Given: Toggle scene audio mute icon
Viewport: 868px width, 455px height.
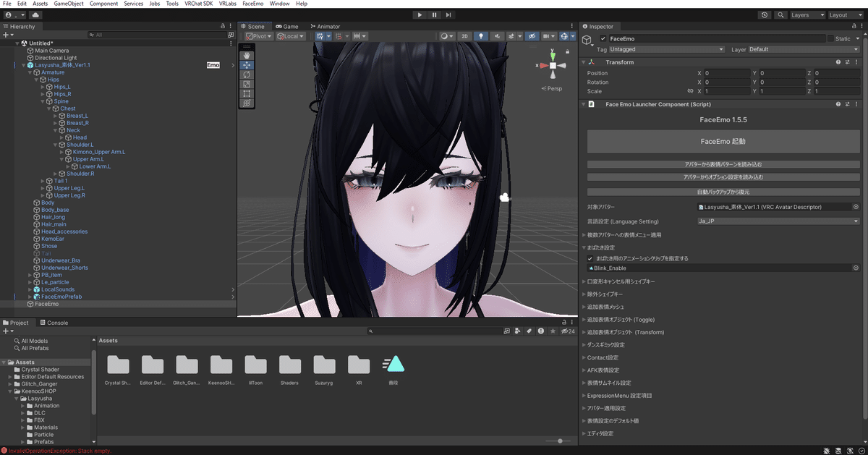Looking at the screenshot, I should coord(498,36).
